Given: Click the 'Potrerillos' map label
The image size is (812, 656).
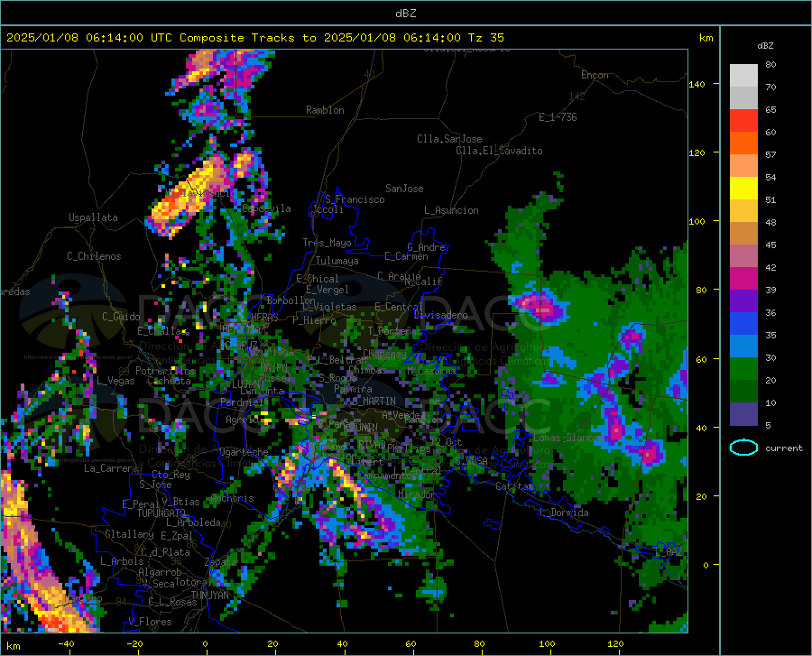Looking at the screenshot, I should coord(165,371).
